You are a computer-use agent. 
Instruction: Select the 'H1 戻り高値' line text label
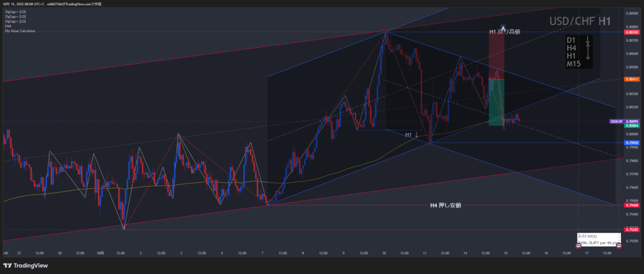click(x=504, y=32)
